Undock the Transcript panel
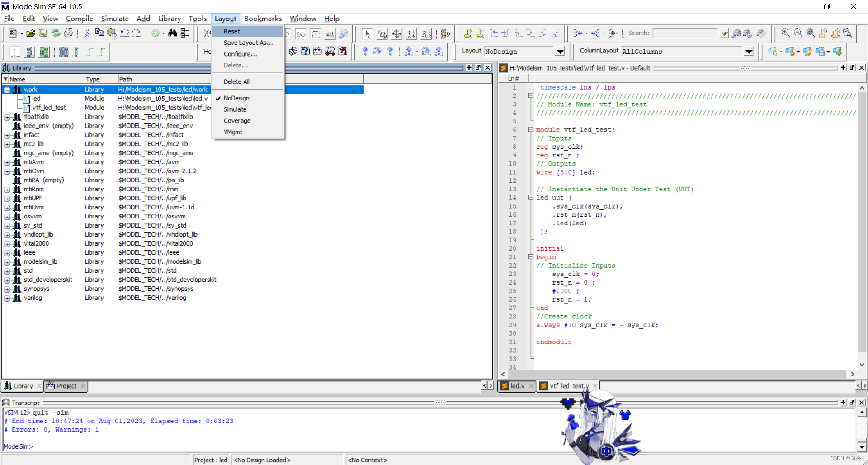This screenshot has height=465, width=868. point(852,403)
